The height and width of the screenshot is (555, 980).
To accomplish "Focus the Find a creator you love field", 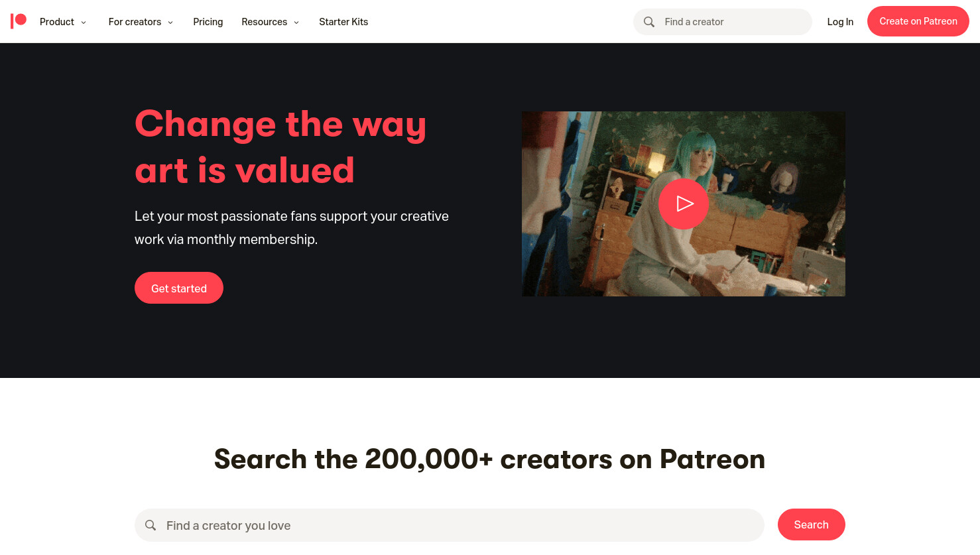I will (x=450, y=525).
